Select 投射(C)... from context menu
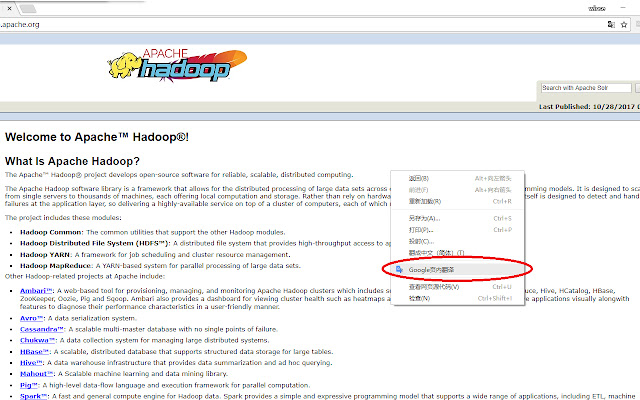This screenshot has width=640, height=400. [458, 241]
